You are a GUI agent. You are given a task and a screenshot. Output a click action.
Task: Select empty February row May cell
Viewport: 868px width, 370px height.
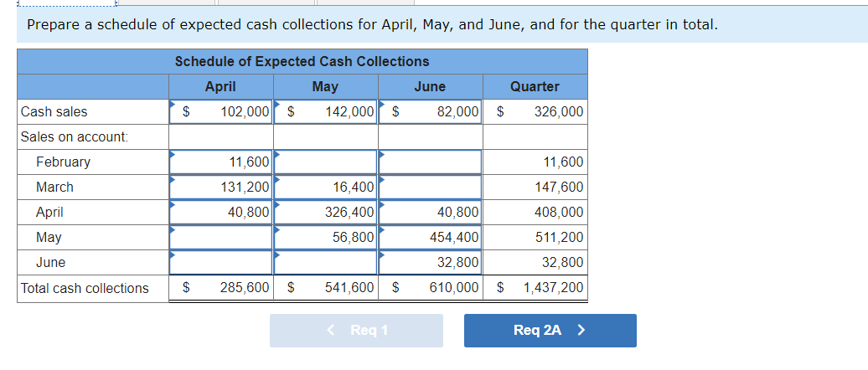click(325, 162)
